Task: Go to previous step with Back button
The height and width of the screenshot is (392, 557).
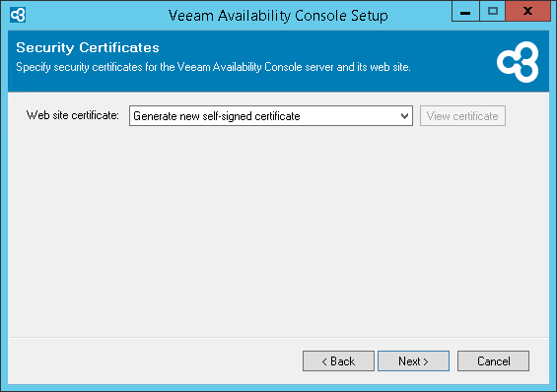Action: coord(338,361)
